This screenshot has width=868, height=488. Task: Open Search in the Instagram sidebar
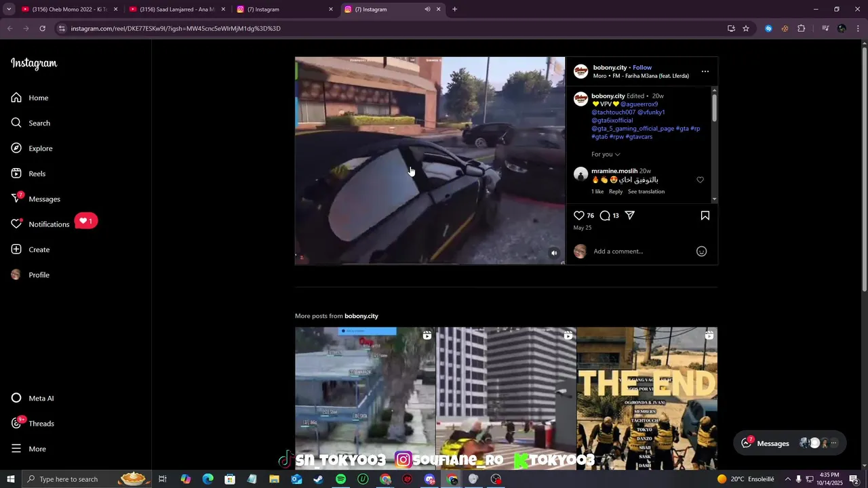point(31,123)
